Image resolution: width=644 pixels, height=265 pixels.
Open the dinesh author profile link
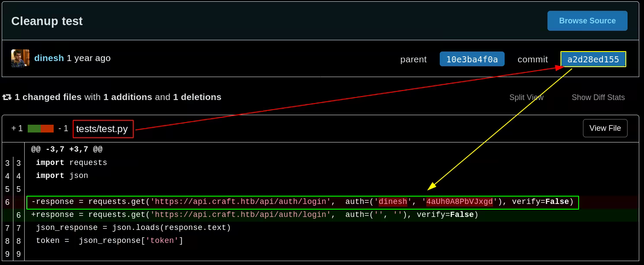(49, 58)
